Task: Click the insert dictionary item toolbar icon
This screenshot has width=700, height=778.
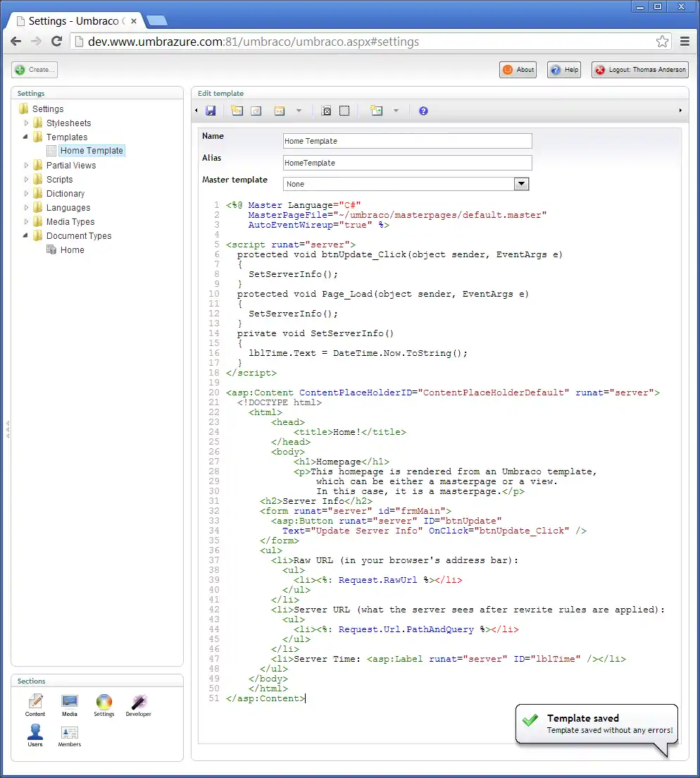Action: [x=256, y=111]
